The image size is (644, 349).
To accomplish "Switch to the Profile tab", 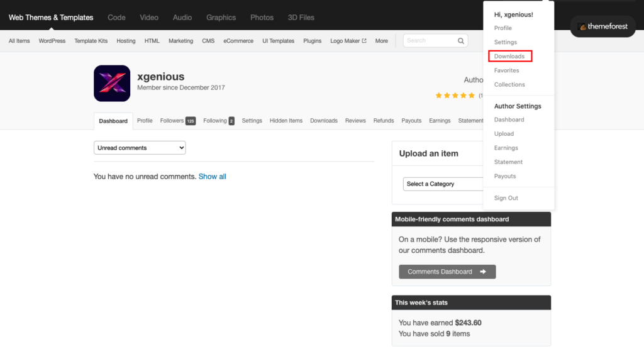I will (145, 121).
